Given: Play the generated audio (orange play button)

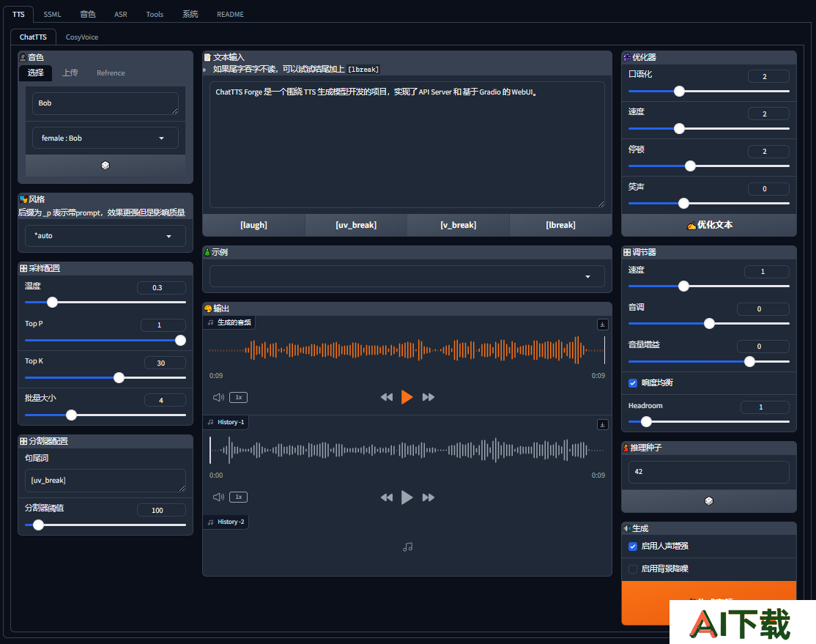Looking at the screenshot, I should click(x=407, y=397).
